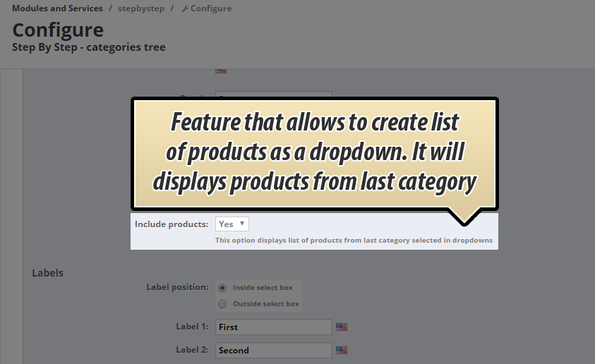Select the Inside select box radio button
The width and height of the screenshot is (595, 364).
(x=222, y=288)
